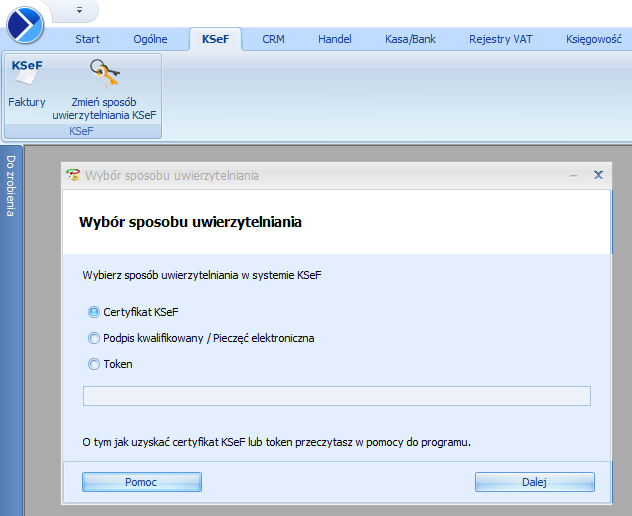
Task: Click the text Wybierz sposób uwierzytelniania w systemie KSeF
Action: tap(202, 275)
